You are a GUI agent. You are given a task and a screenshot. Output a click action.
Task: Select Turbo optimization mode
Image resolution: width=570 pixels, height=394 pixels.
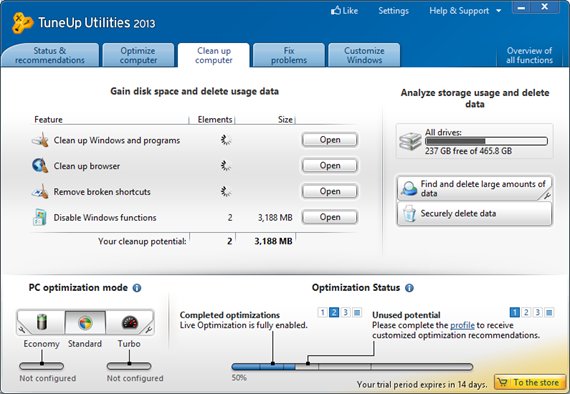[129, 322]
